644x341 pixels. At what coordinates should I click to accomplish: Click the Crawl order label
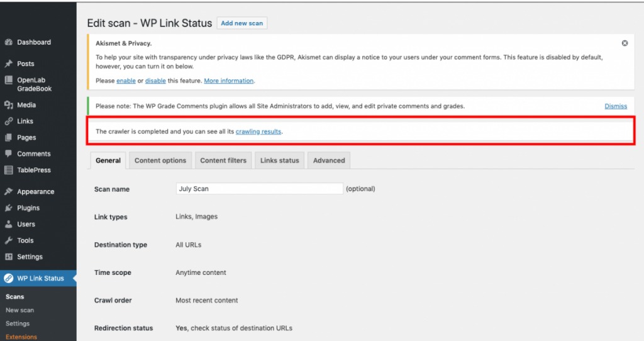(113, 300)
